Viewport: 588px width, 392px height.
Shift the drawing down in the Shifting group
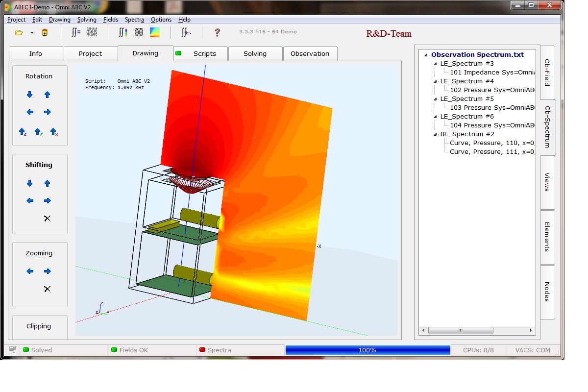30,183
